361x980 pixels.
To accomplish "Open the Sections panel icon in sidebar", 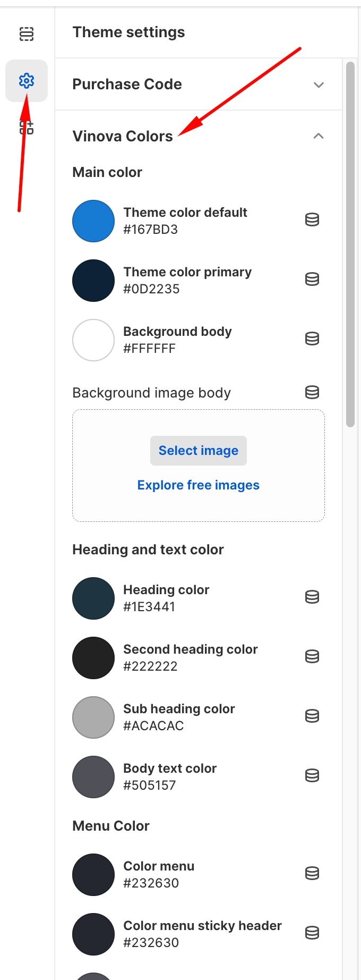I will (27, 34).
